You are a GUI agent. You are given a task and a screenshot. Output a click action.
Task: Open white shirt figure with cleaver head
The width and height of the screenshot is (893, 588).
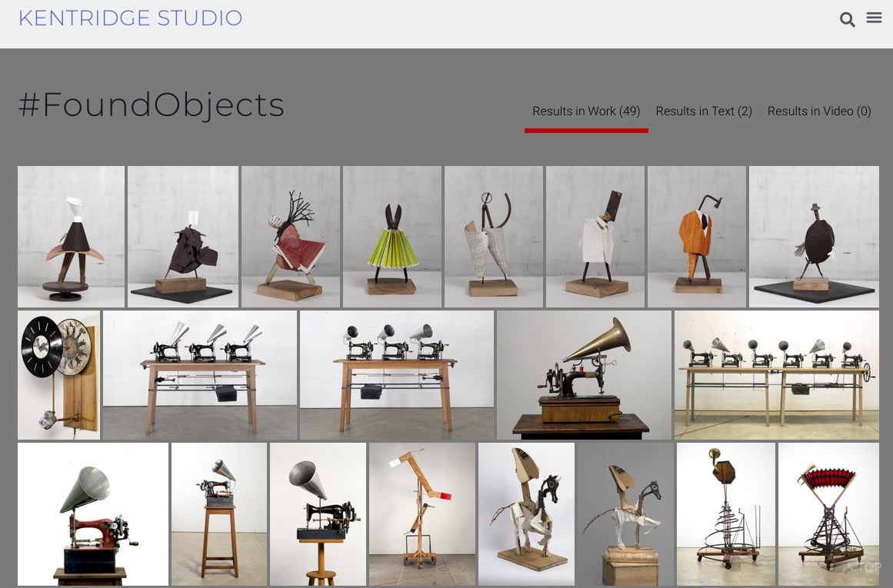coord(595,237)
